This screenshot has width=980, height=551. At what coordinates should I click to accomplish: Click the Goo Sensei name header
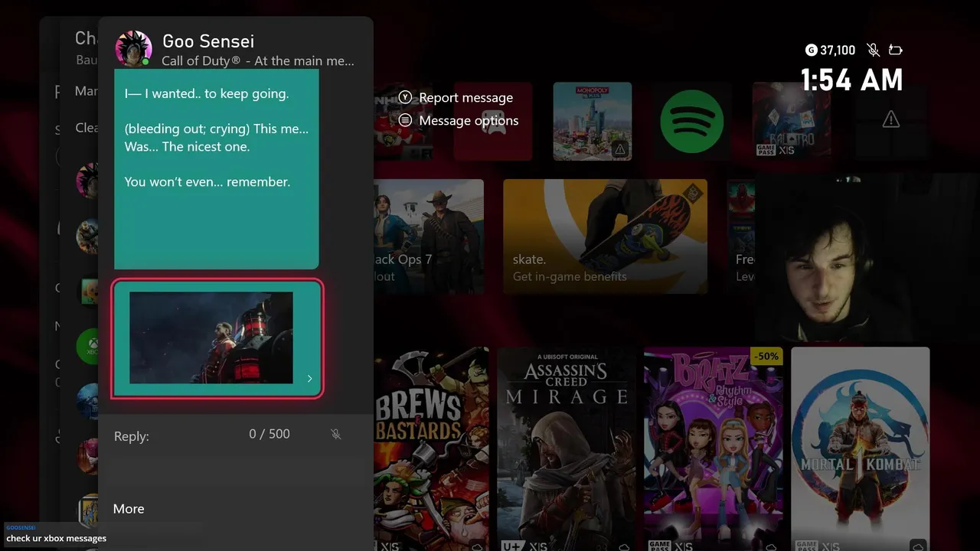pos(208,41)
